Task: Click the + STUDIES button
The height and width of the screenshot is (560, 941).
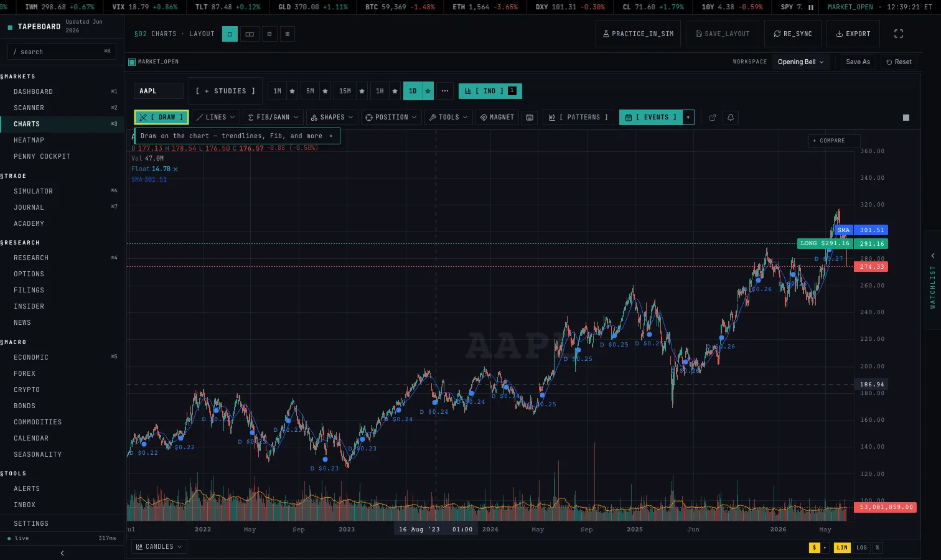Action: [x=225, y=91]
